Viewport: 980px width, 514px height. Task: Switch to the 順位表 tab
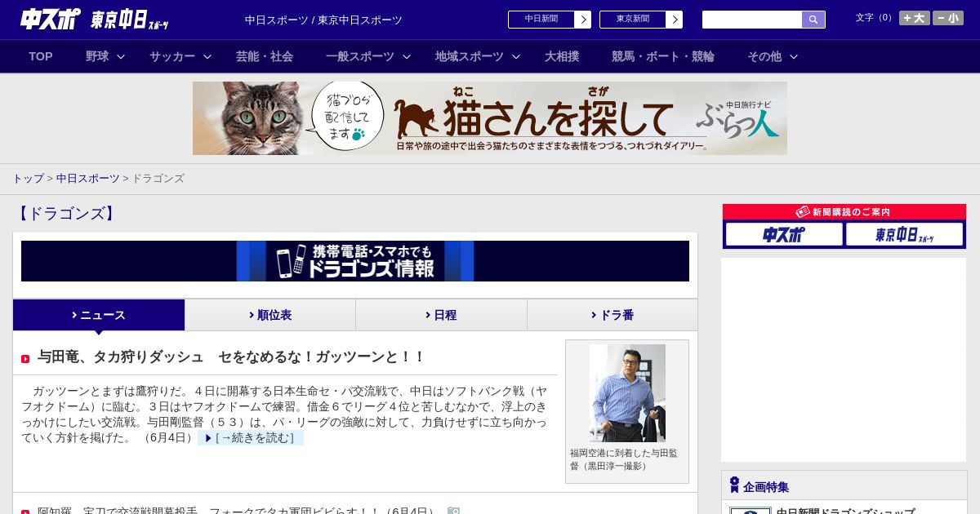pyautogui.click(x=270, y=315)
